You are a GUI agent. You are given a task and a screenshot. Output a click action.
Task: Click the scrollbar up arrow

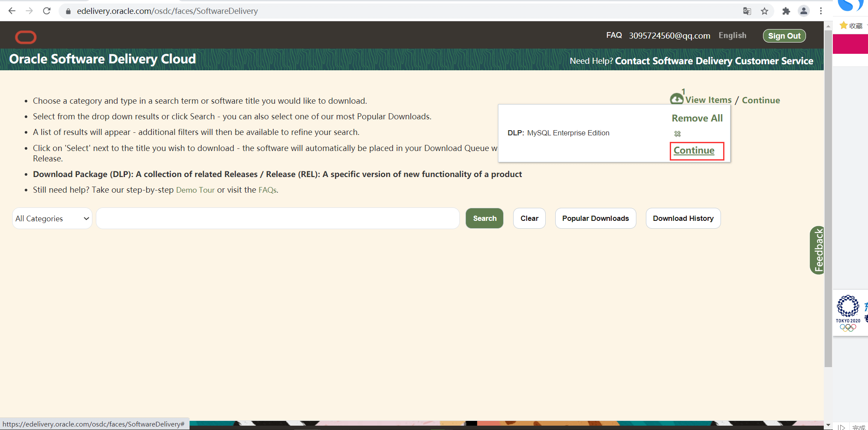click(828, 26)
